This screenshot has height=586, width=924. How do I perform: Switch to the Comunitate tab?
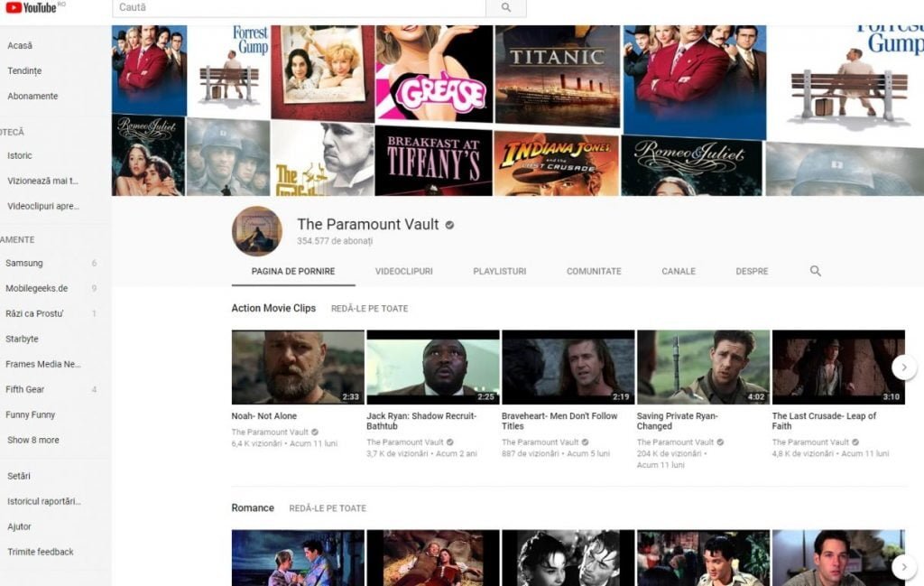(594, 271)
